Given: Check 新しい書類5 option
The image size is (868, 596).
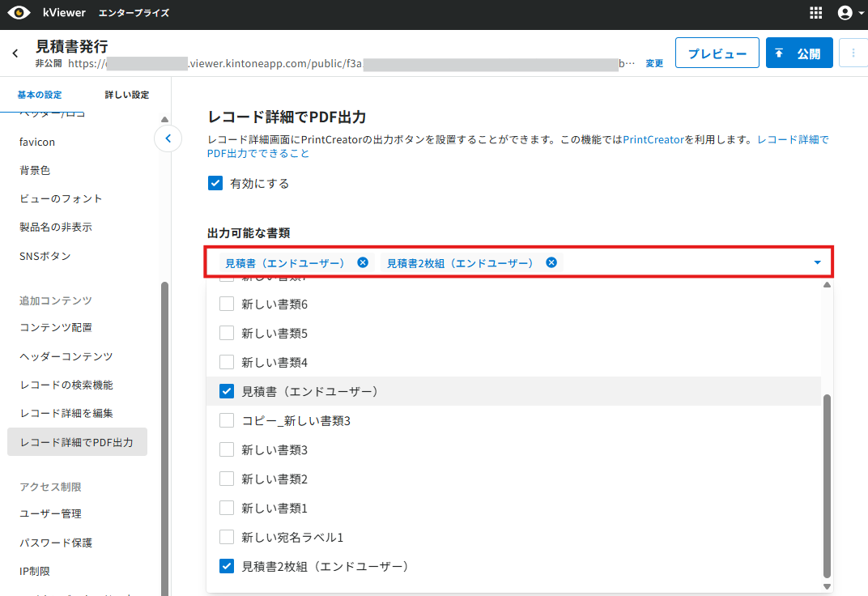Looking at the screenshot, I should 227,333.
